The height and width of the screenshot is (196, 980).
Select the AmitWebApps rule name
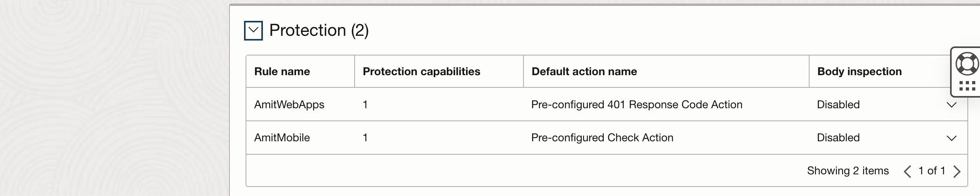289,105
